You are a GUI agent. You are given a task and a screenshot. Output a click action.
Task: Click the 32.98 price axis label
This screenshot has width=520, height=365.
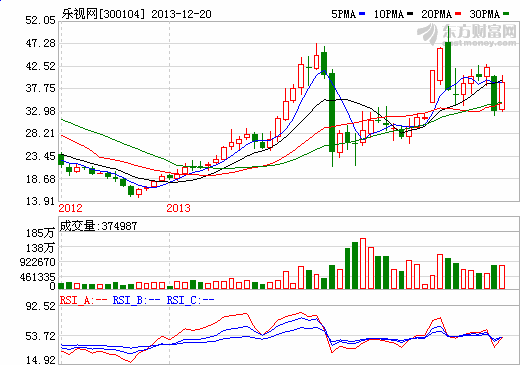pos(41,111)
